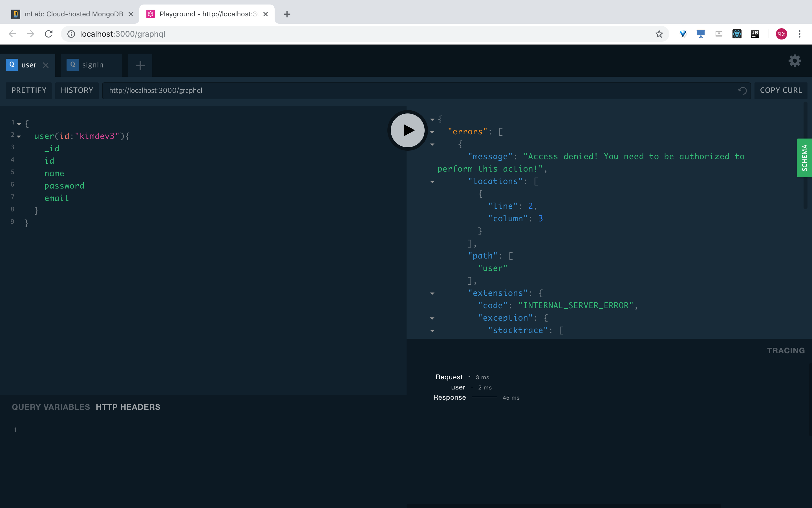Collapse the "errors" array
The width and height of the screenshot is (812, 508).
pyautogui.click(x=432, y=132)
